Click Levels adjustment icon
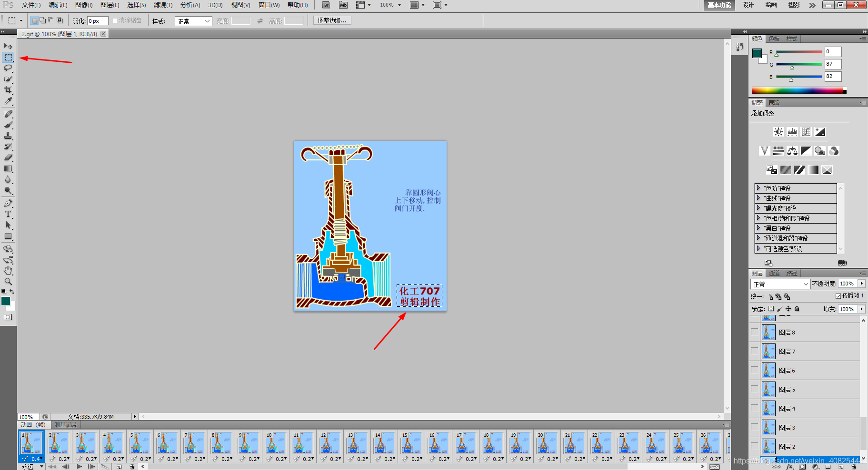The height and width of the screenshot is (470, 868). 792,132
